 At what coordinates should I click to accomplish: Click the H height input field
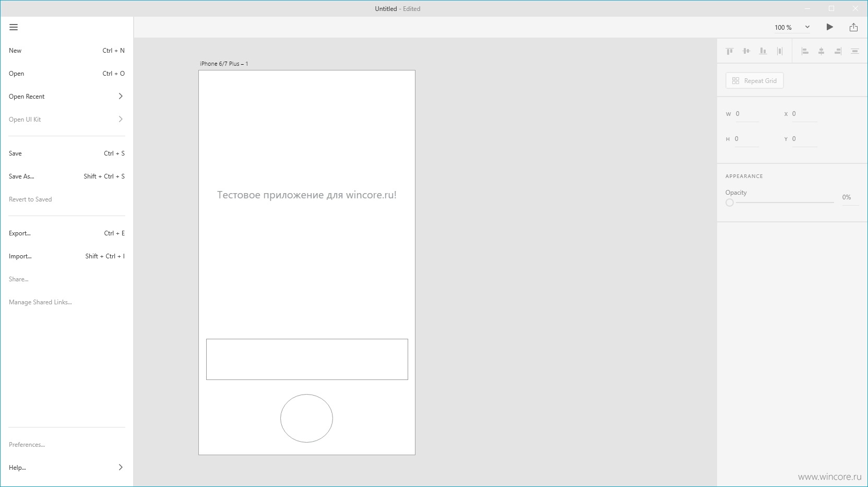(746, 139)
